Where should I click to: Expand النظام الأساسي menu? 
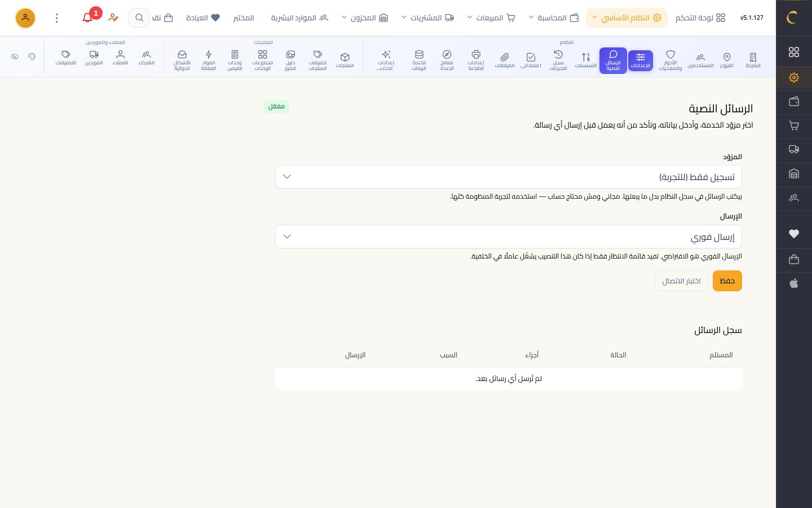click(x=626, y=18)
